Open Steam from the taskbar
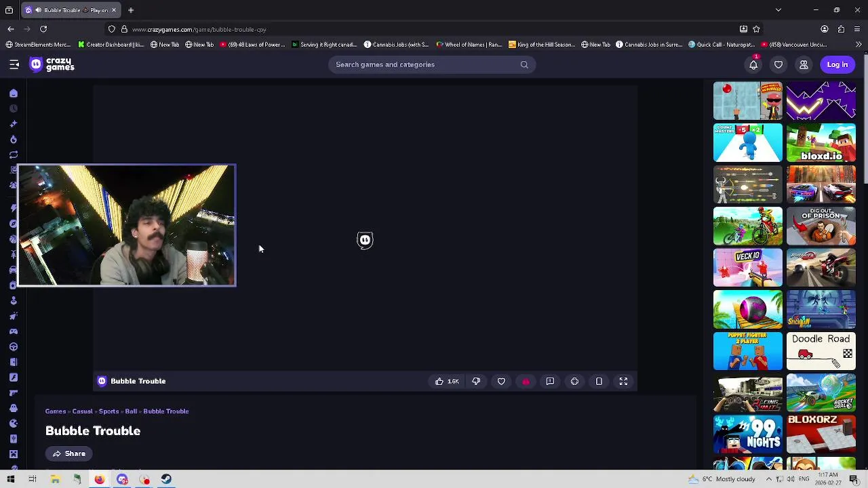Screen dimensions: 868x488 tap(166, 479)
